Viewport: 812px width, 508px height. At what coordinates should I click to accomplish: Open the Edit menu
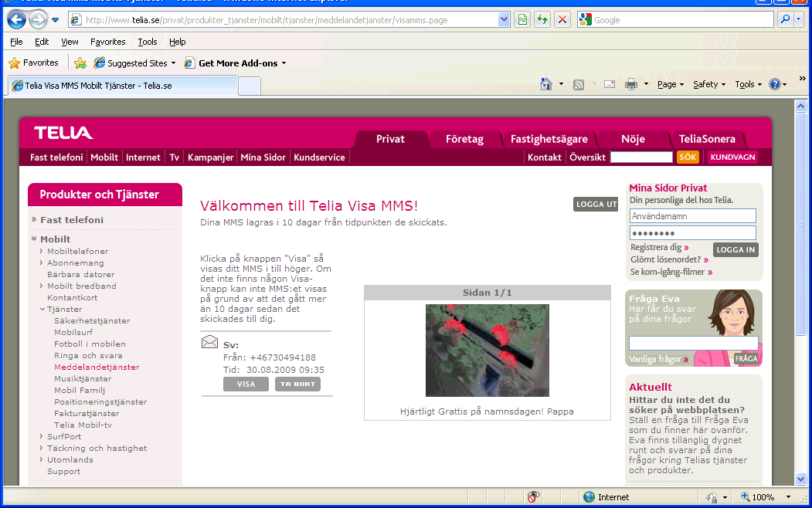[42, 42]
